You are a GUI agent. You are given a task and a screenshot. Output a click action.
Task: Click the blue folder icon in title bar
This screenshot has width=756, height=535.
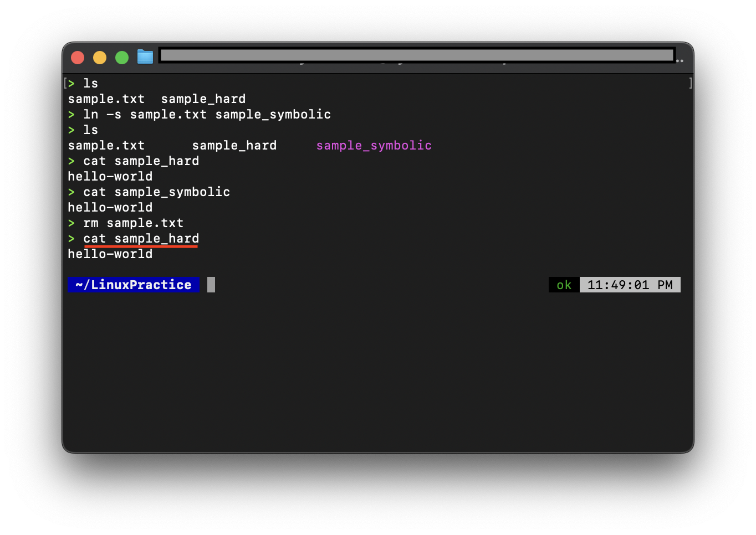[x=145, y=57]
